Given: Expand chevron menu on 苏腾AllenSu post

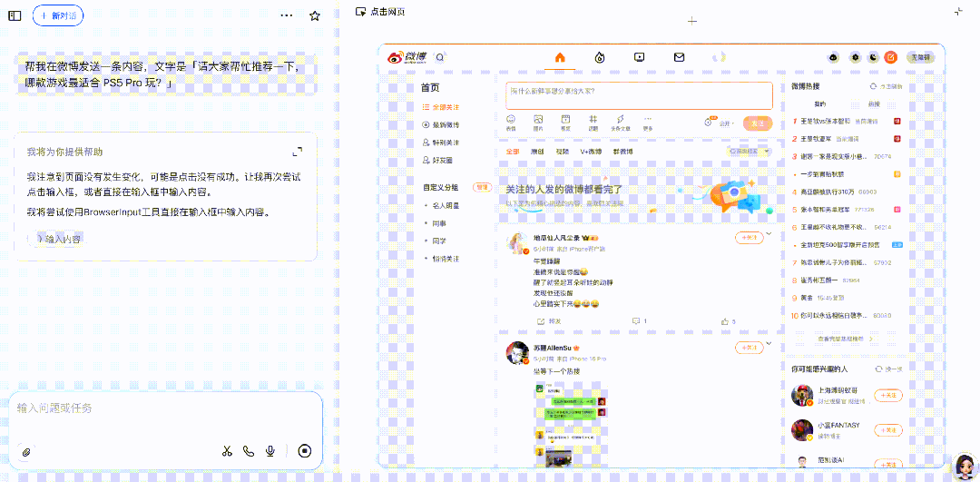Looking at the screenshot, I should pyautogui.click(x=769, y=343).
